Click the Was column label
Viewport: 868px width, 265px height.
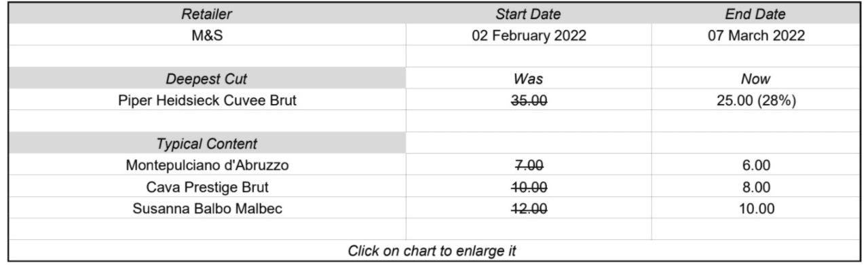(x=529, y=79)
